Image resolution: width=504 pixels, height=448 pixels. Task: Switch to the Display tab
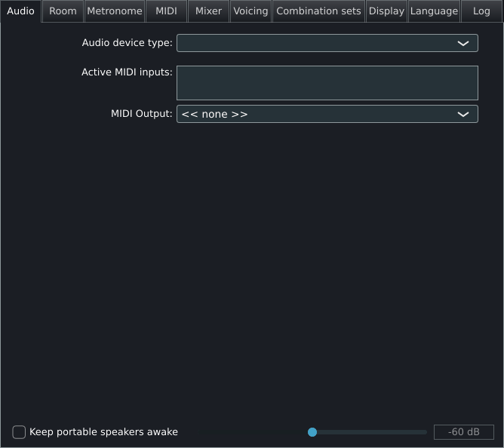click(386, 11)
